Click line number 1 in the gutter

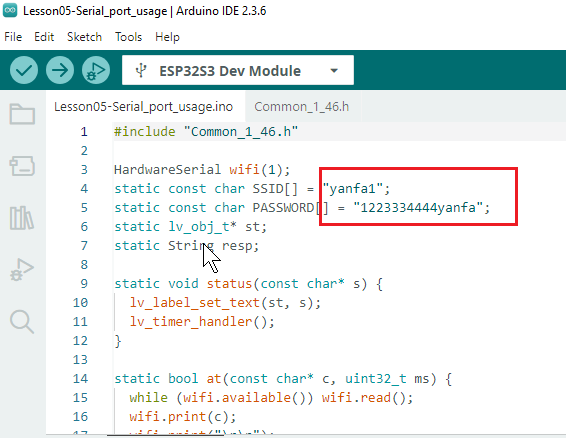click(x=84, y=132)
